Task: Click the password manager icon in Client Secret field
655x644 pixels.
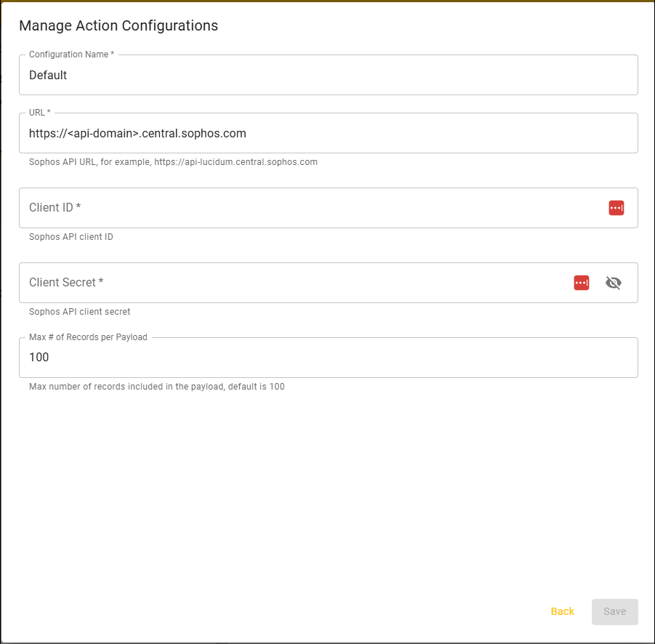Action: 581,283
